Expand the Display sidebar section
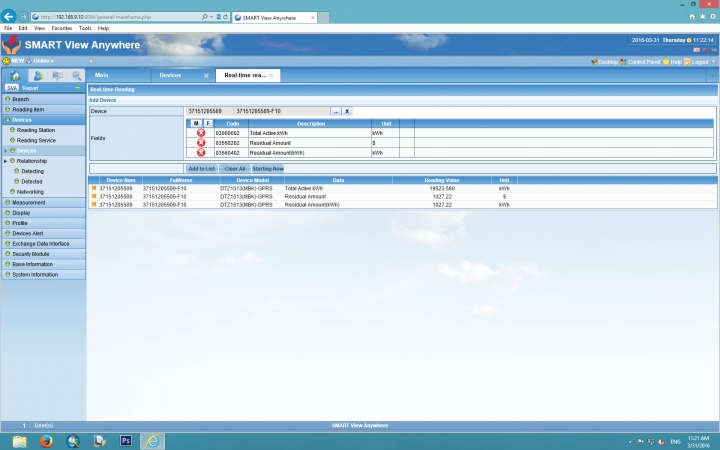The height and width of the screenshot is (450, 720). click(x=44, y=213)
